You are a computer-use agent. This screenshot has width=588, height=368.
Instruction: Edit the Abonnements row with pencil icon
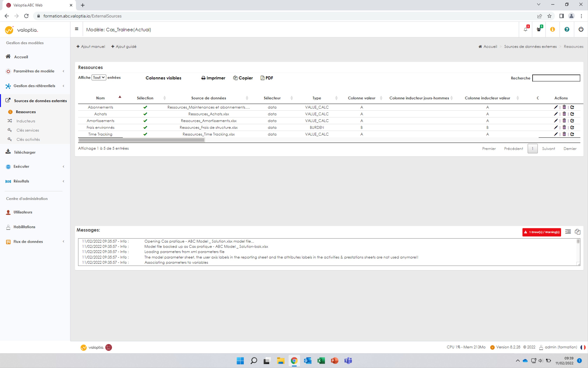pyautogui.click(x=556, y=107)
